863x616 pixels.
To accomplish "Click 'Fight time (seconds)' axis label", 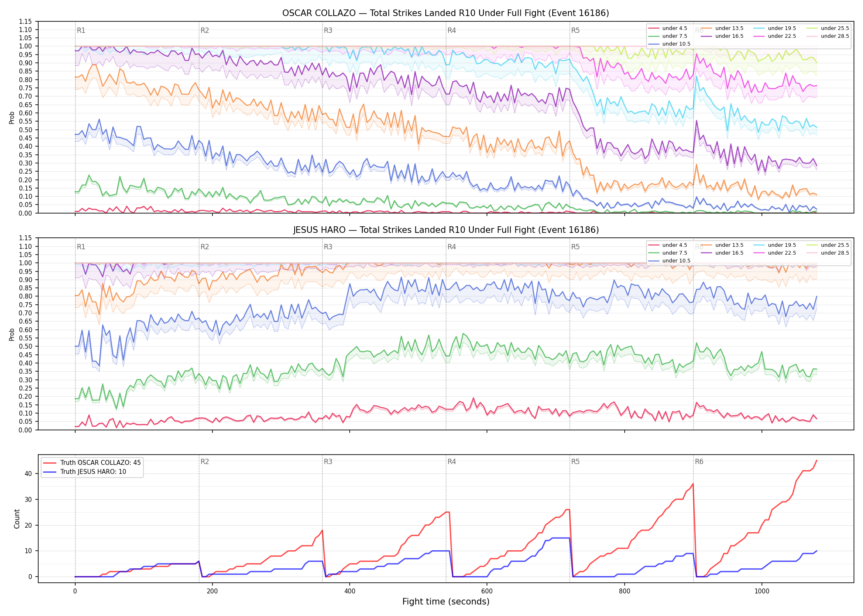I will click(446, 602).
